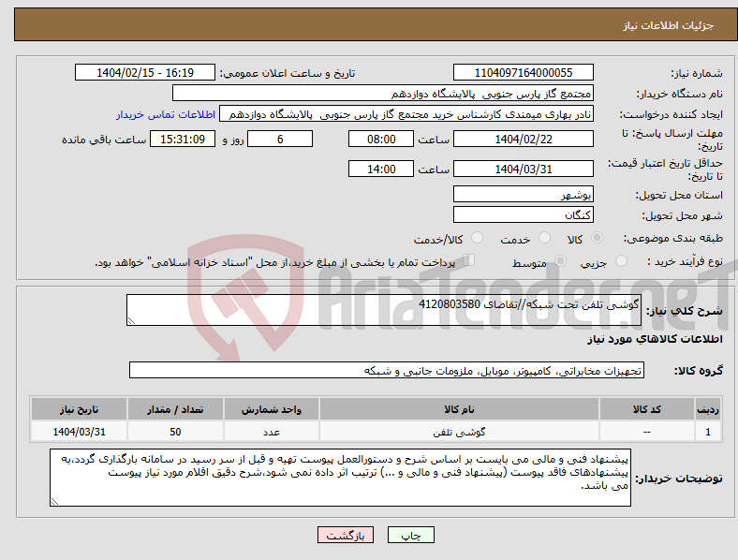Select the متوسط purchase type radio
Screen dimensions: 738x560
(x=560, y=260)
